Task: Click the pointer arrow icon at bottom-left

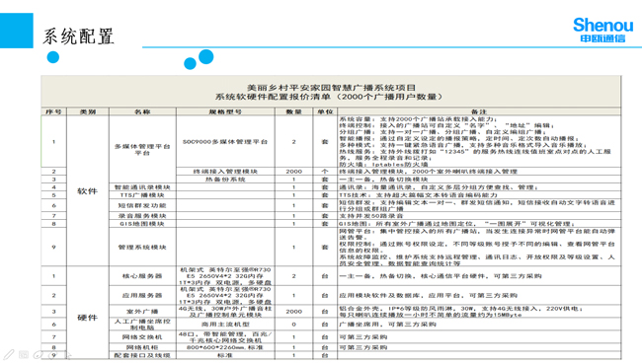Action: pyautogui.click(x=68, y=354)
